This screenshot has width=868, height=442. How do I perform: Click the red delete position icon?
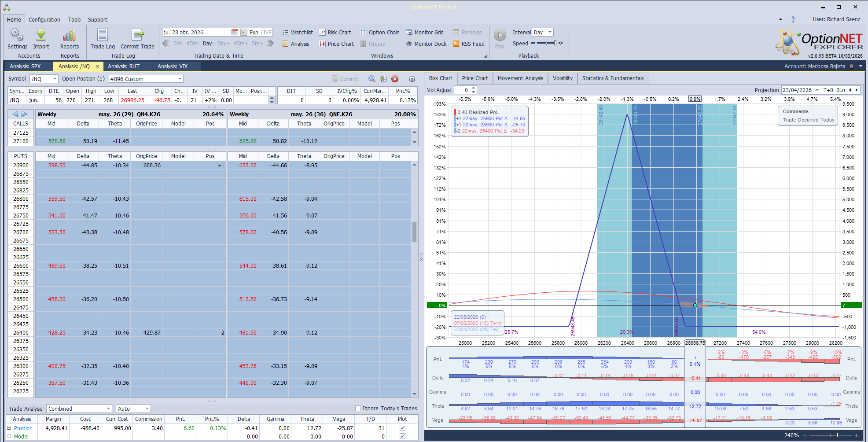coord(395,79)
